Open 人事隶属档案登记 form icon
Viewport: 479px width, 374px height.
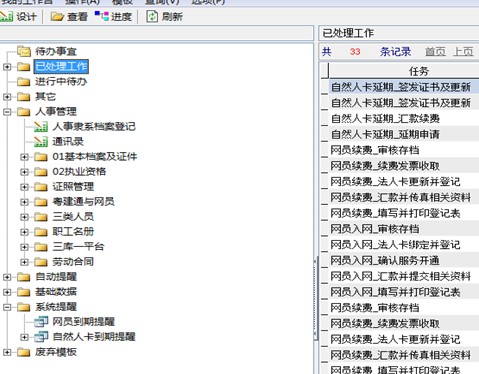coord(41,126)
